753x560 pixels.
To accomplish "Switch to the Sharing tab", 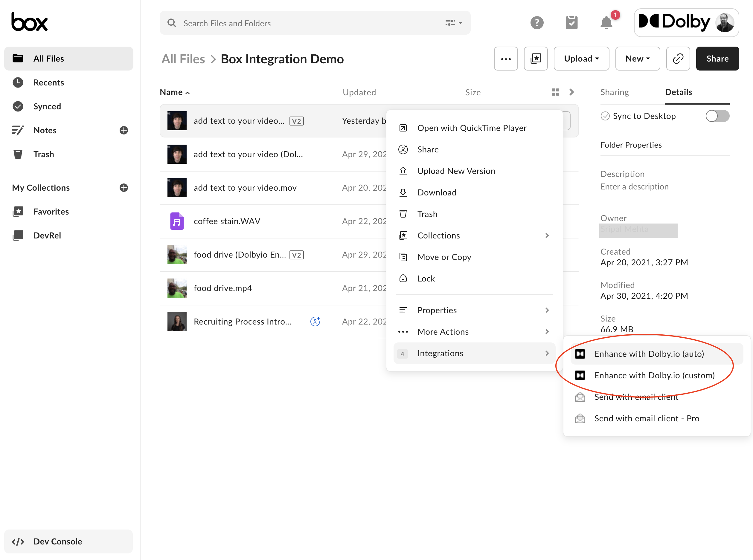I will pos(614,92).
